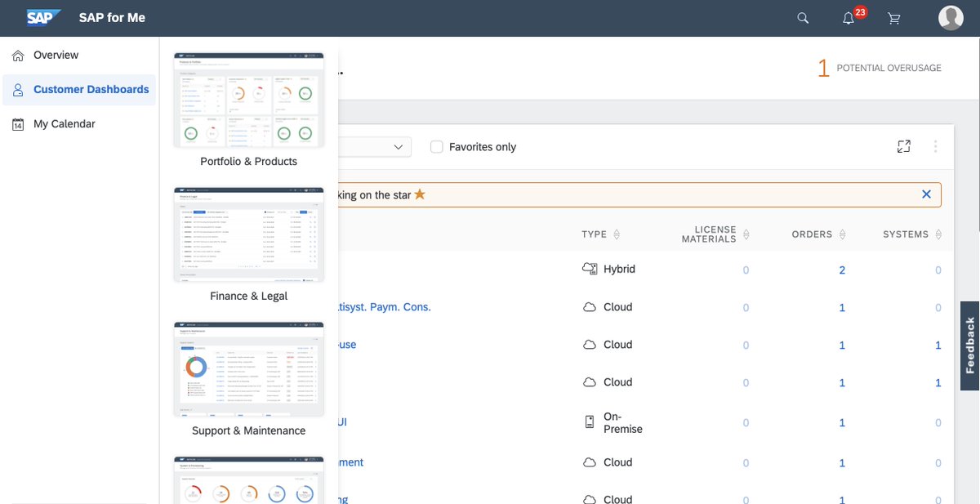Open the Paym. Cons. contract link
This screenshot has width=980, height=504.
[385, 307]
